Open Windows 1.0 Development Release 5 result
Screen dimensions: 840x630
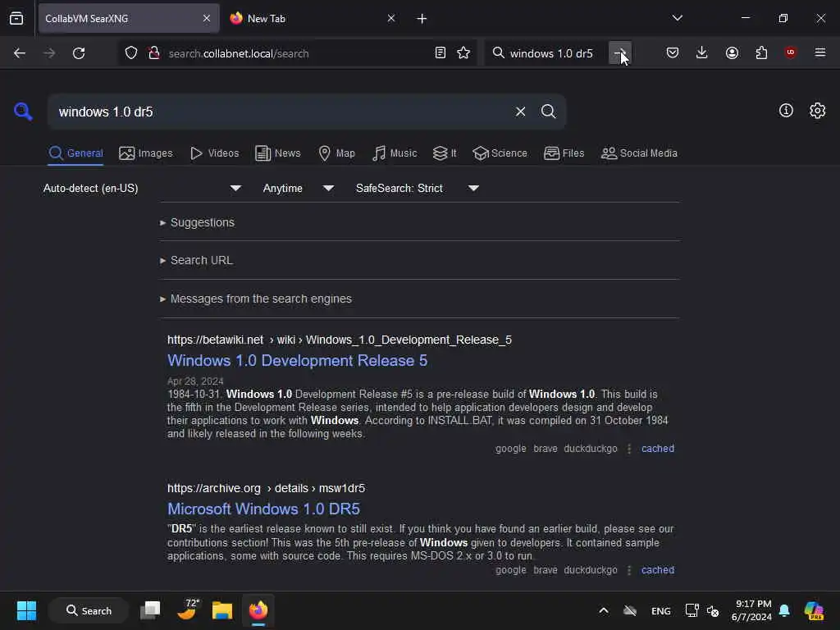coord(297,361)
